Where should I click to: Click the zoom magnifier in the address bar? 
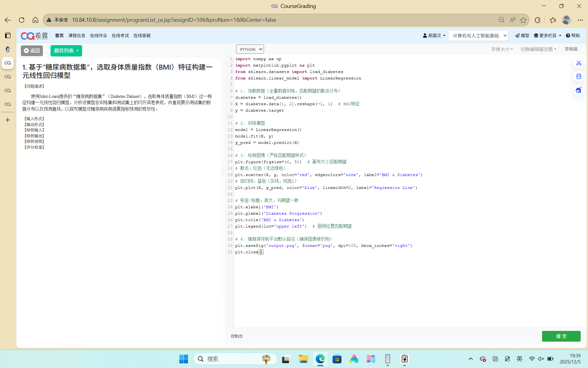point(501,20)
